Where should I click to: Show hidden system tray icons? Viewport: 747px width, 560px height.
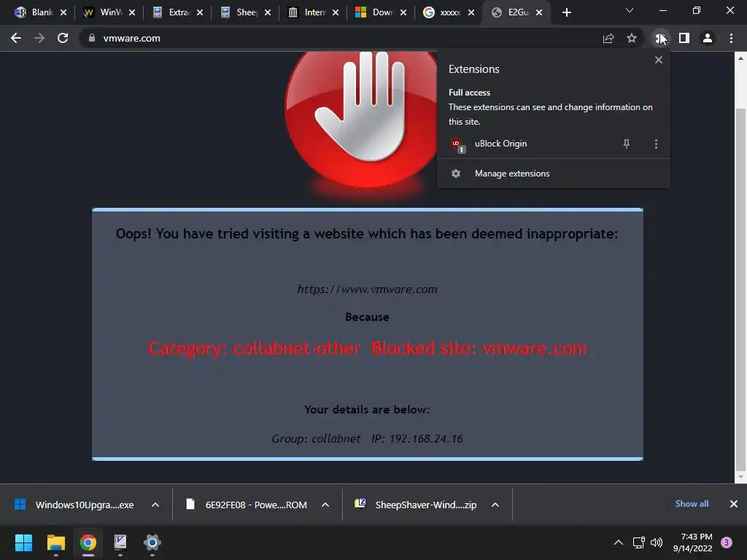pyautogui.click(x=619, y=542)
